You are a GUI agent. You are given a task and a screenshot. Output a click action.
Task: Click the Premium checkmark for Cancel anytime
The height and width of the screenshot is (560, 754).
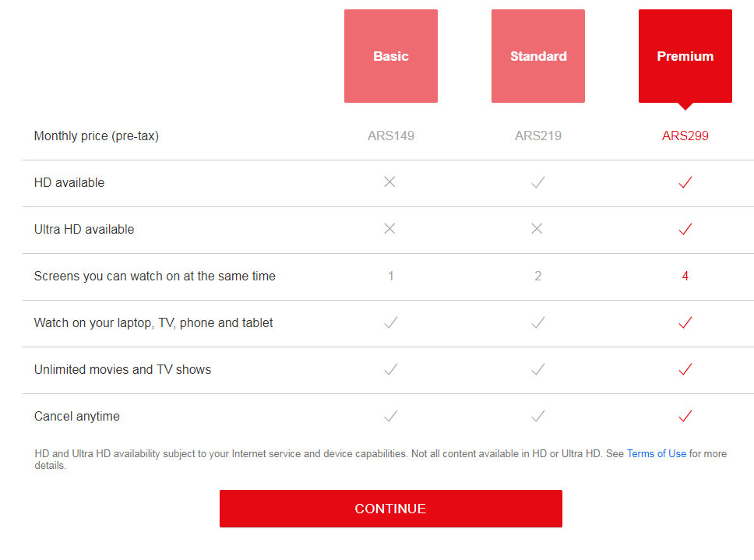point(685,416)
